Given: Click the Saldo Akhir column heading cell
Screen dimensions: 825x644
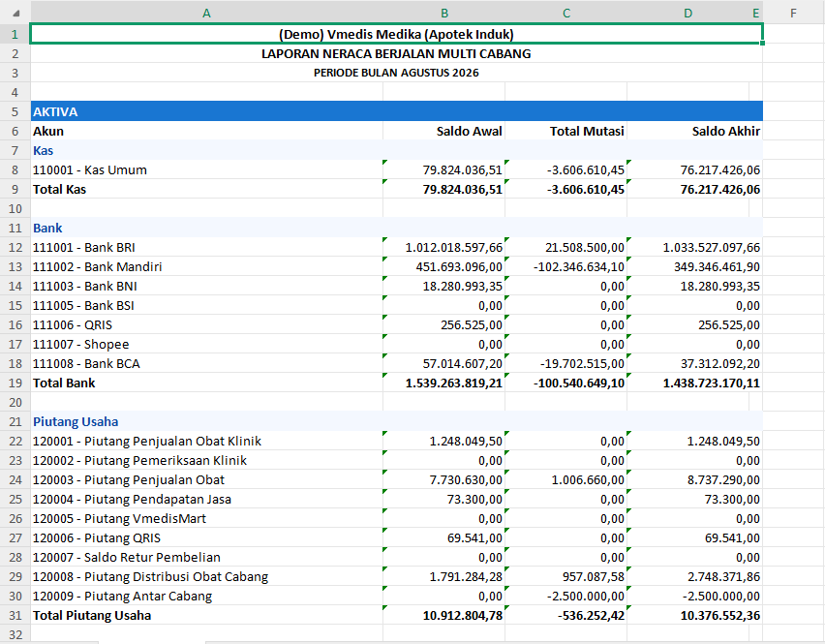Looking at the screenshot, I should (694, 131).
